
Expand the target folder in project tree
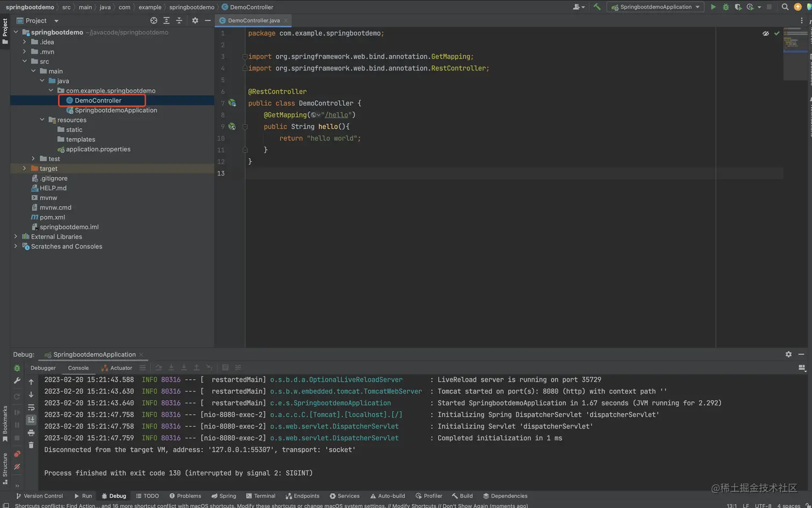pyautogui.click(x=24, y=169)
